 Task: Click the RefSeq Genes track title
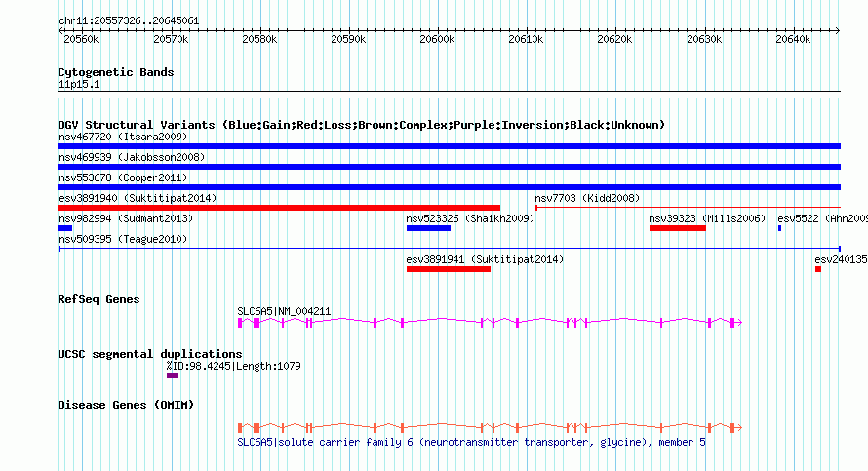99,299
